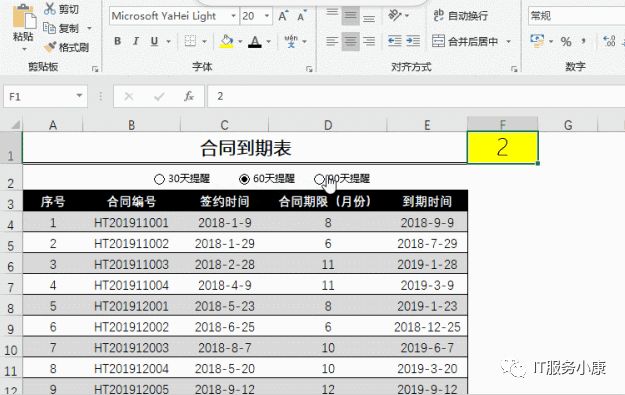Screen dimensions: 625x395
Task: Open the underline style dropdown arrow
Action: pos(169,41)
